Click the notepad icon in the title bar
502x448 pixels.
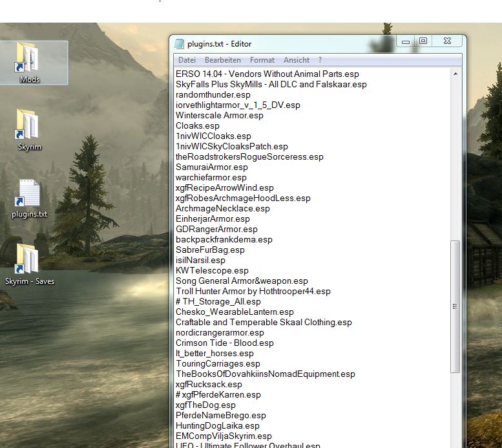click(179, 44)
